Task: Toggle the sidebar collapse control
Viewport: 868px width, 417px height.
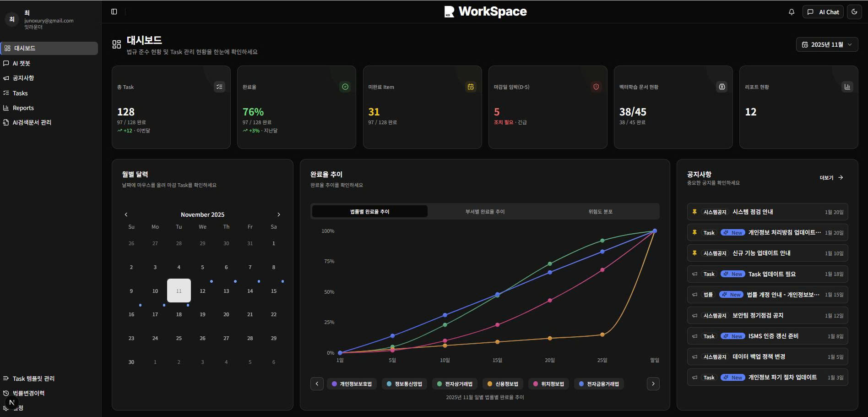Action: 114,11
